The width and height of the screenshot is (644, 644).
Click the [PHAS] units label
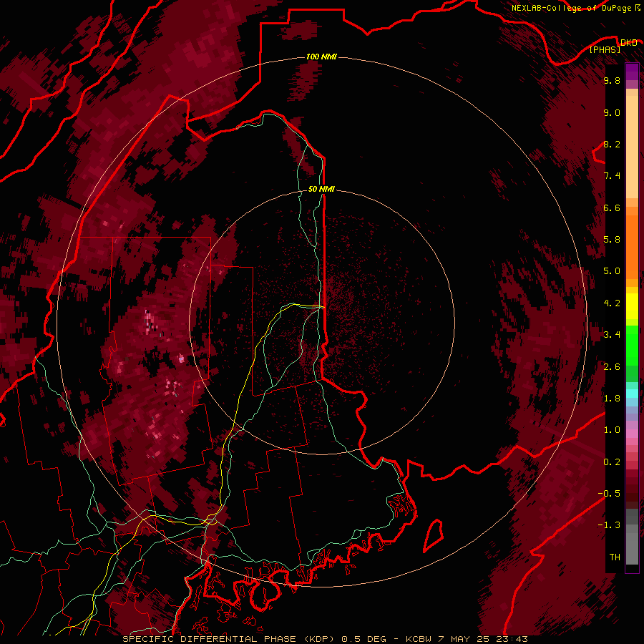pos(605,50)
